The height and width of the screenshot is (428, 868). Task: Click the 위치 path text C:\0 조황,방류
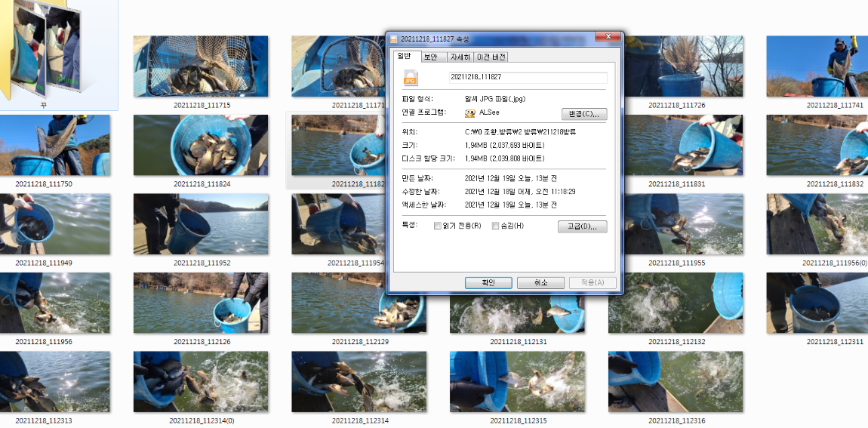coord(520,132)
